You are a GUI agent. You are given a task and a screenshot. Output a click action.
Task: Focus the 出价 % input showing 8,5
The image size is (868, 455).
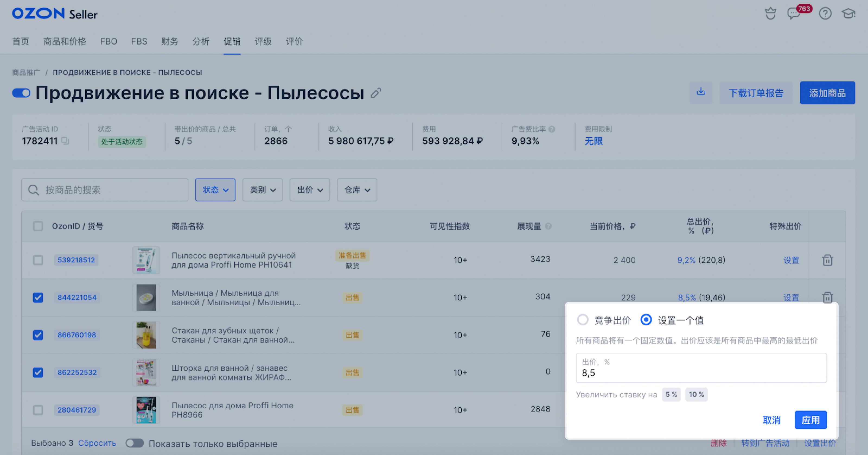tap(701, 368)
